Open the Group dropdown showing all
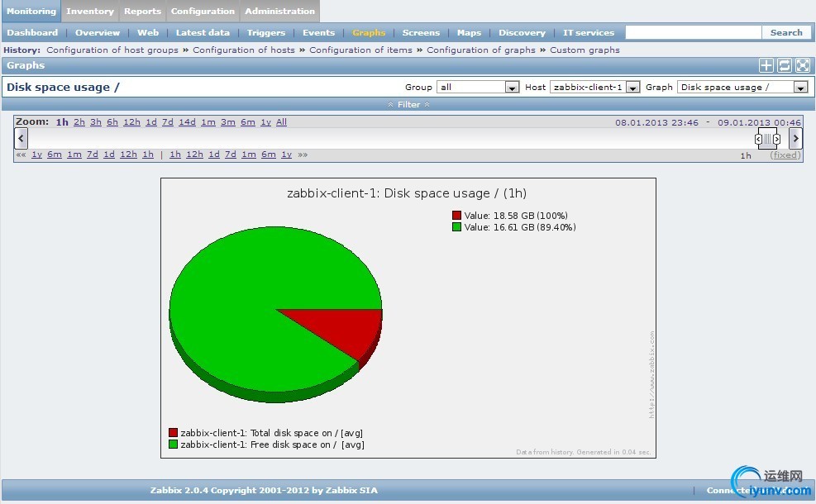816x504 pixels. tap(478, 88)
